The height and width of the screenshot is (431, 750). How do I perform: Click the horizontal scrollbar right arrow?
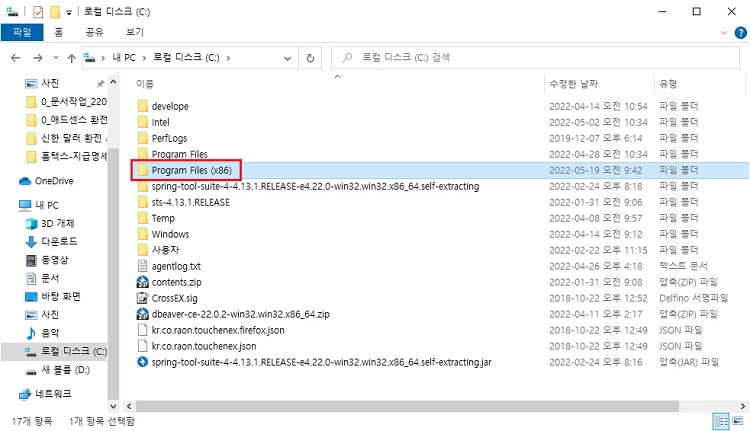point(742,406)
